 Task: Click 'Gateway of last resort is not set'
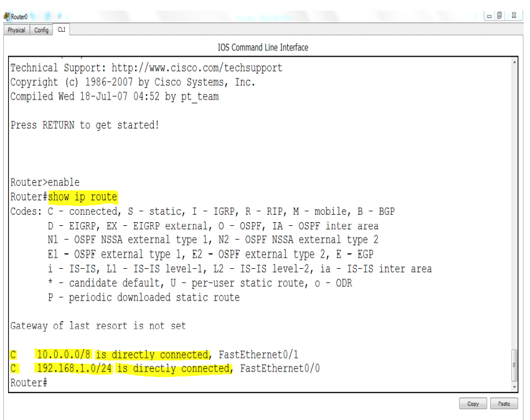[x=98, y=326]
